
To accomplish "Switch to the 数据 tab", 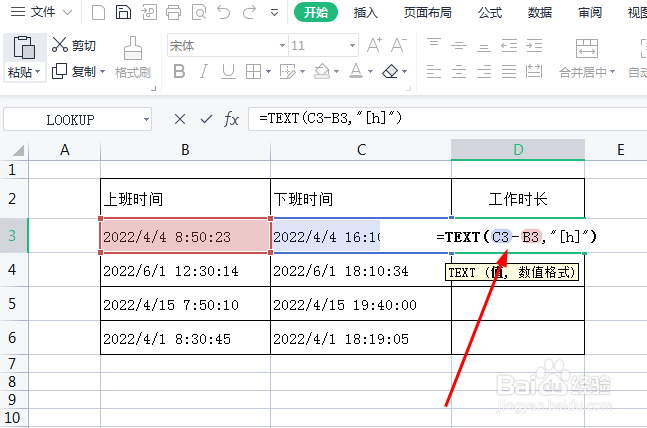I will point(540,12).
